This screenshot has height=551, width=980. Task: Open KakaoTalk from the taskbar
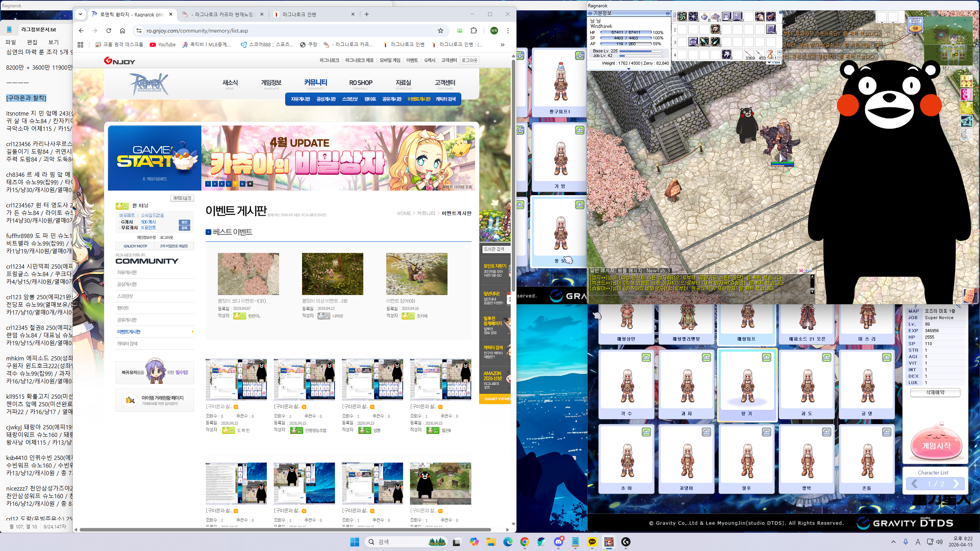tap(592, 541)
